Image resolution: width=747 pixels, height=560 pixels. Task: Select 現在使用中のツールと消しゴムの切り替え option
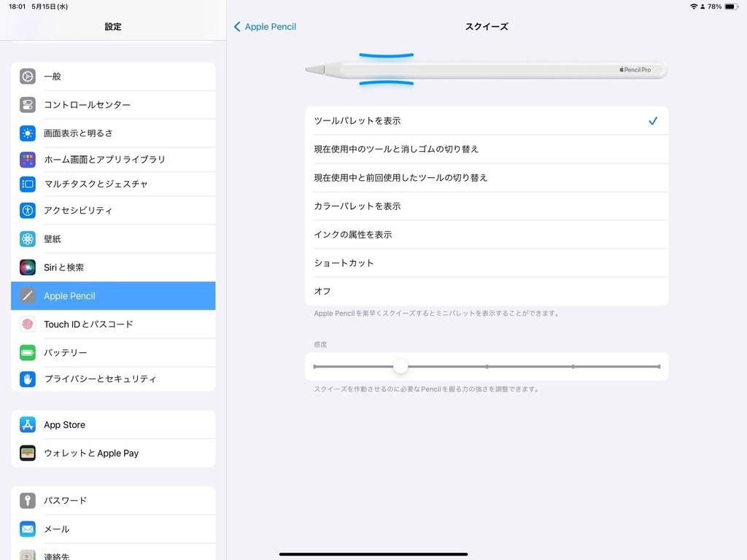point(487,149)
